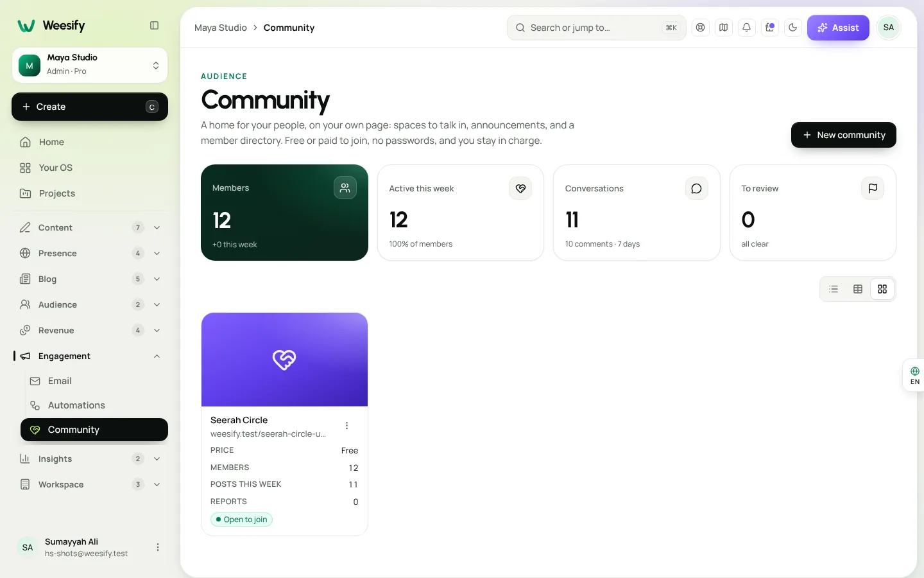Expand the Audience section chevron
Image resolution: width=924 pixels, height=578 pixels.
[x=157, y=304]
